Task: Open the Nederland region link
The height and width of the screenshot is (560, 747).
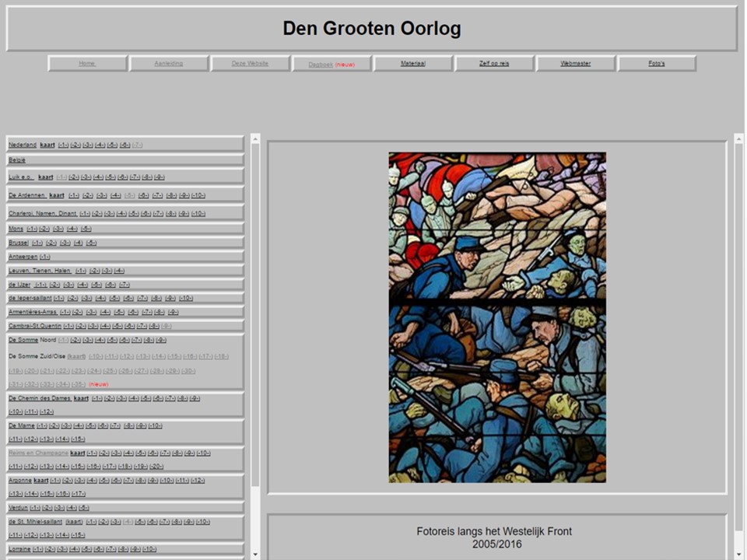Action: tap(23, 145)
